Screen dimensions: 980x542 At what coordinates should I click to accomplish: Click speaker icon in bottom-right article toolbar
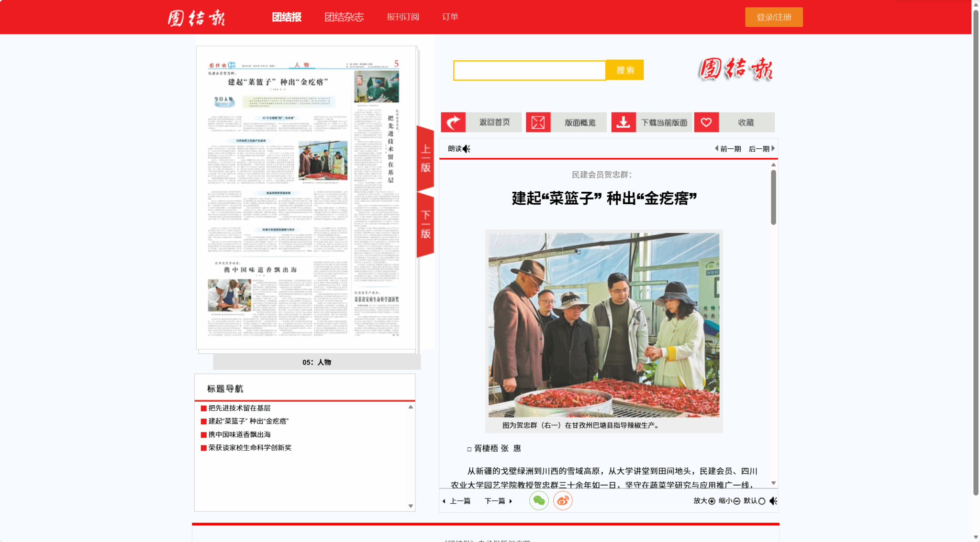(x=773, y=501)
